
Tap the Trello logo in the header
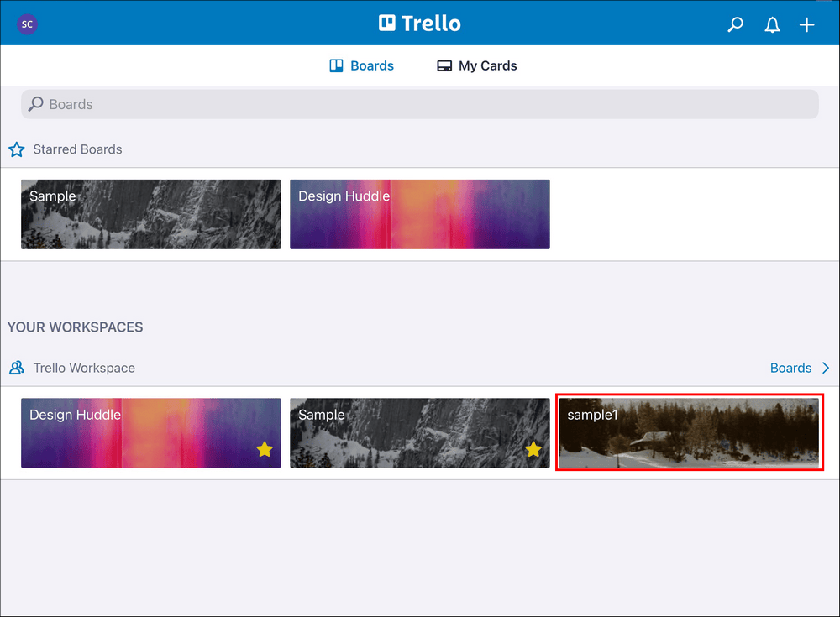419,23
